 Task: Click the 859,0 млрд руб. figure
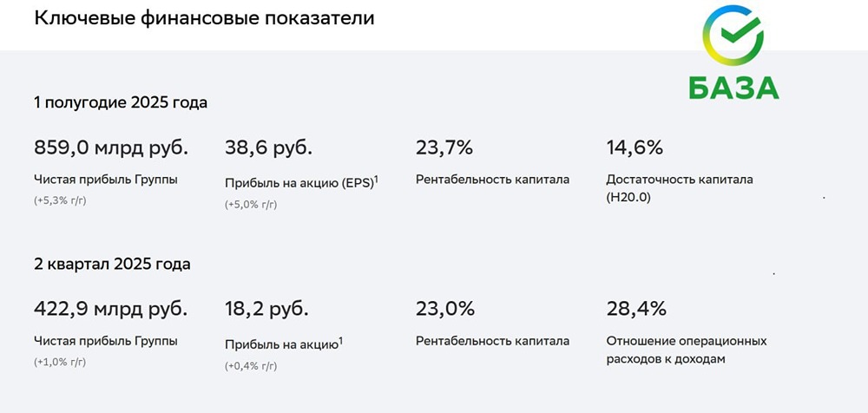(111, 148)
